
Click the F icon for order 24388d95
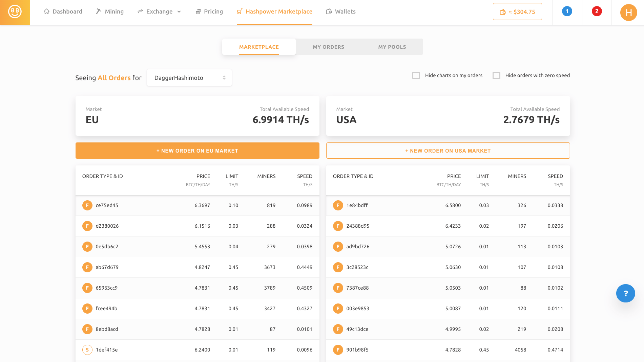coord(338,226)
